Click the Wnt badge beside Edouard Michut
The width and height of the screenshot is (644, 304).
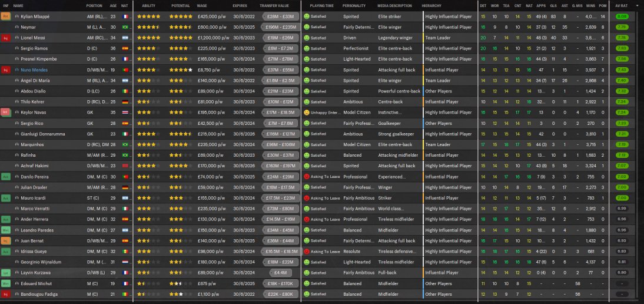6,283
